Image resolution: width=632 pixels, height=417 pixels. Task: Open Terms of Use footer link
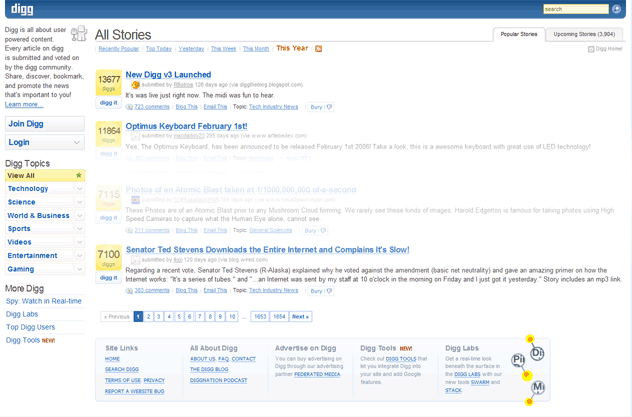click(x=123, y=380)
